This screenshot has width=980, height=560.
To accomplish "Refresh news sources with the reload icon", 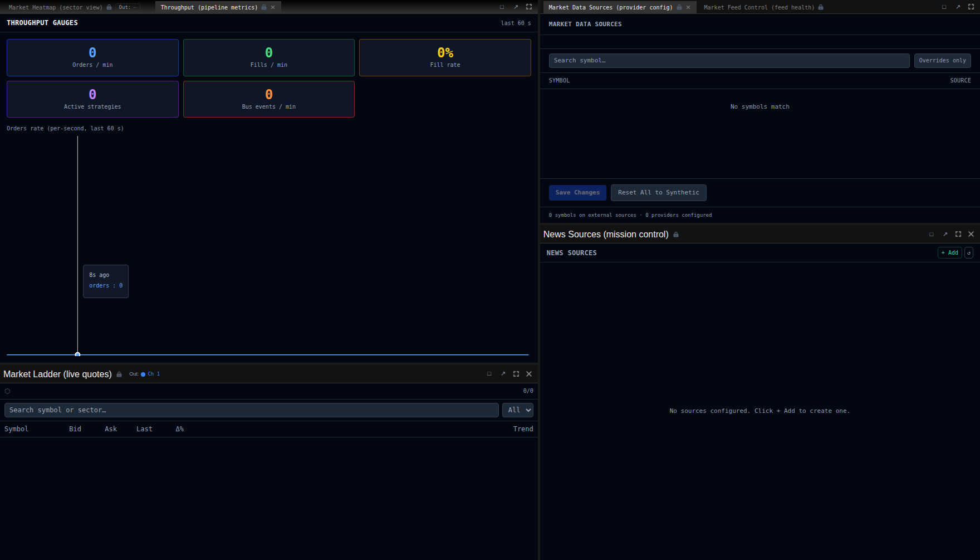I will click(x=969, y=253).
